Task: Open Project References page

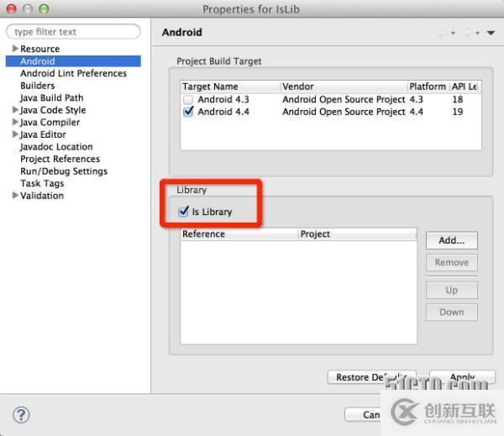Action: (60, 159)
